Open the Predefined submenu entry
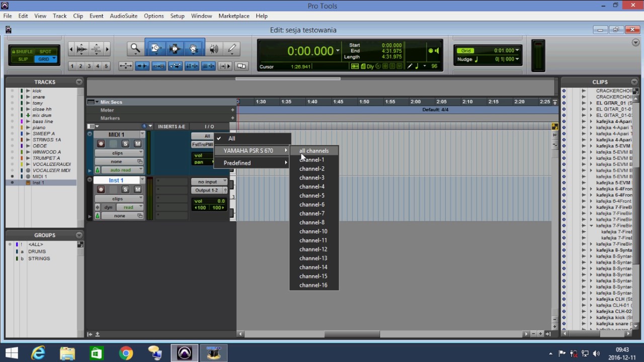Screen dimensions: 644x362 point(253,163)
